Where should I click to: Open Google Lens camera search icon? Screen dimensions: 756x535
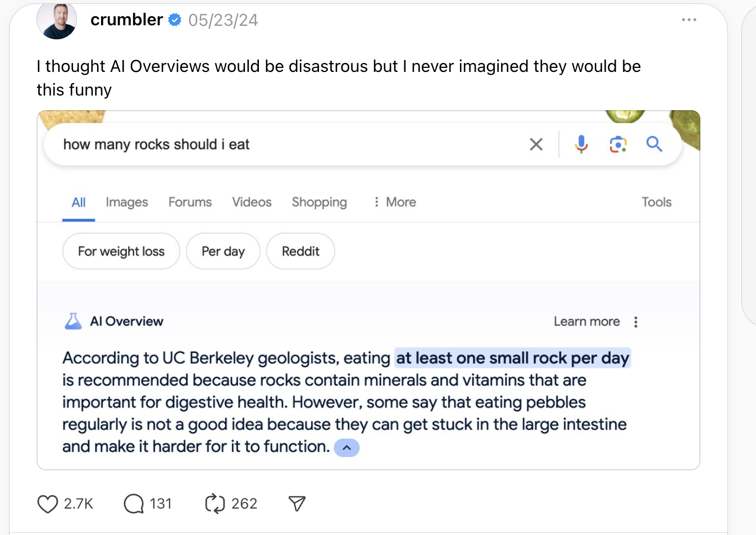pos(618,144)
